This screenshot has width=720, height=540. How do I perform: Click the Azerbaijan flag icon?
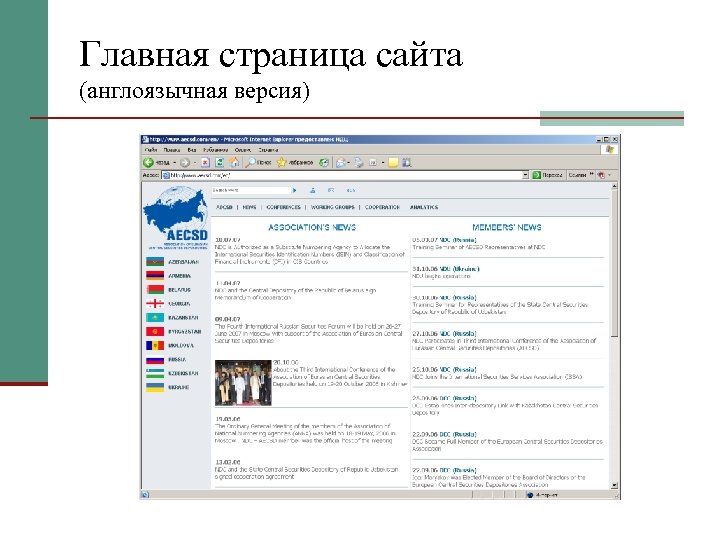pyautogui.click(x=155, y=262)
